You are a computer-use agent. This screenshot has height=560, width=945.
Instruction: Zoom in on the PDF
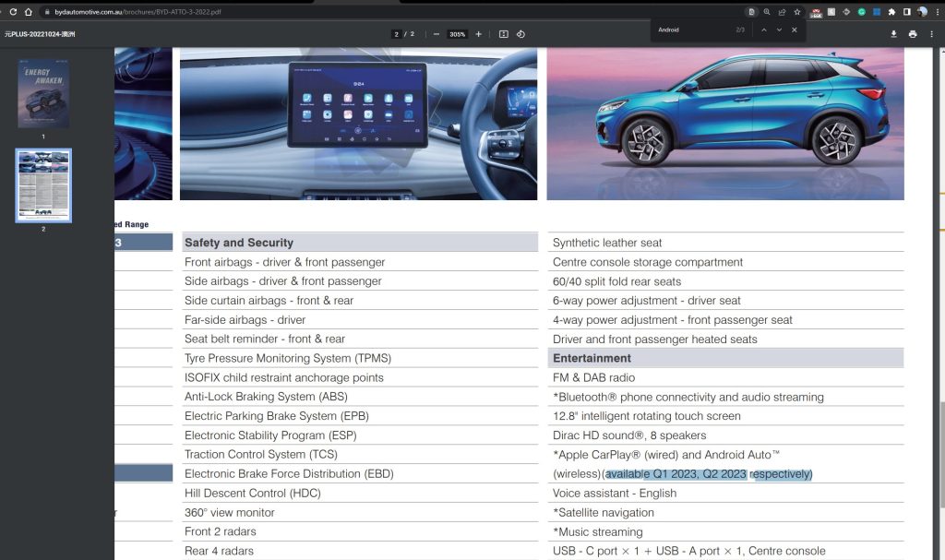[478, 33]
